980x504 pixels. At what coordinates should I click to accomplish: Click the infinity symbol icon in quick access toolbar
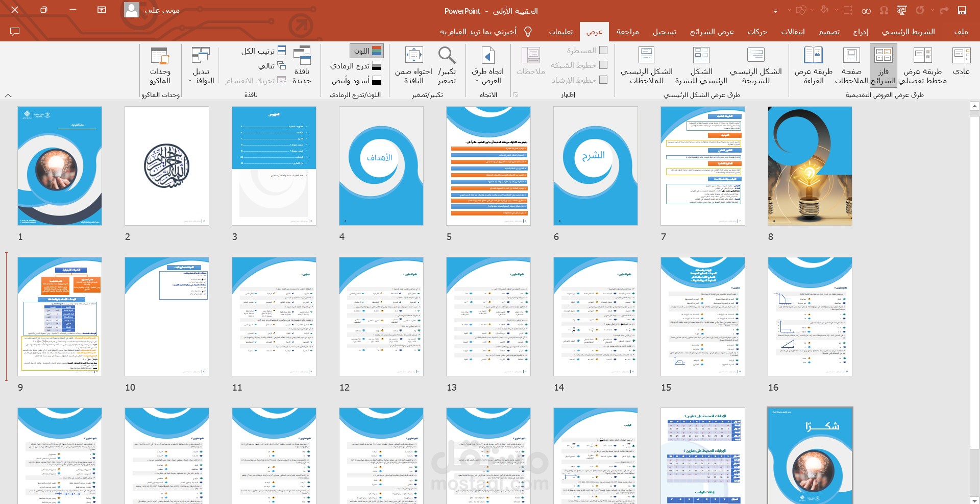coord(866,11)
